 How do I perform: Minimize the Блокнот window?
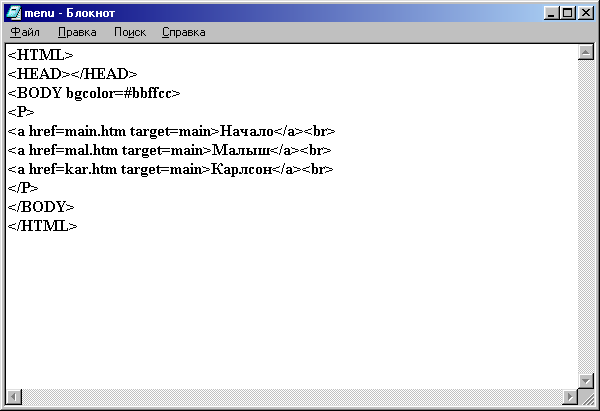pyautogui.click(x=551, y=13)
